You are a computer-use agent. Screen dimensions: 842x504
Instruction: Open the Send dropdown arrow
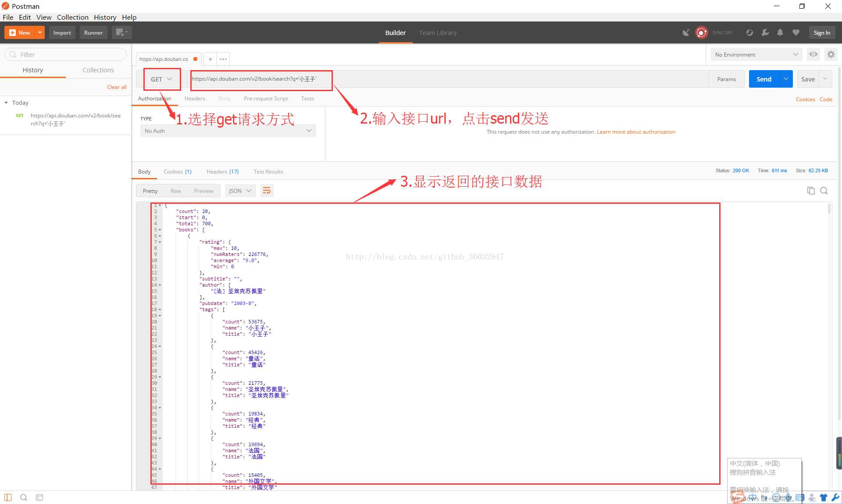[786, 79]
